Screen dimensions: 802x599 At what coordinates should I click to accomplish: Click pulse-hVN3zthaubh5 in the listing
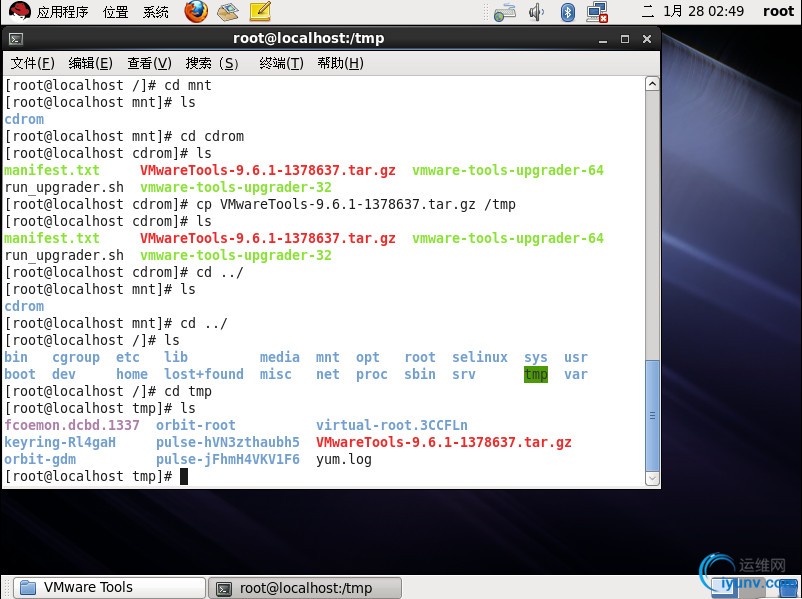228,442
